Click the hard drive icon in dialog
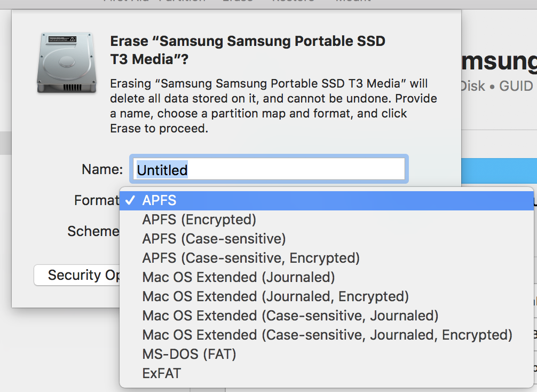This screenshot has height=392, width=537. 66,63
